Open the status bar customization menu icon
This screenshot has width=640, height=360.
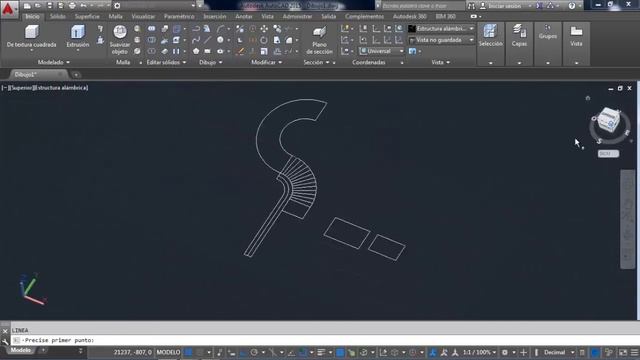click(634, 352)
